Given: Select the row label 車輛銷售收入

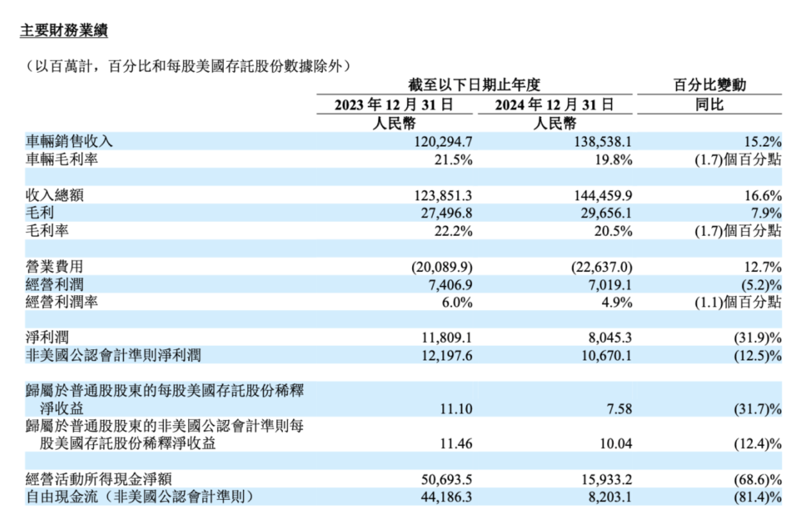Looking at the screenshot, I should tap(69, 141).
